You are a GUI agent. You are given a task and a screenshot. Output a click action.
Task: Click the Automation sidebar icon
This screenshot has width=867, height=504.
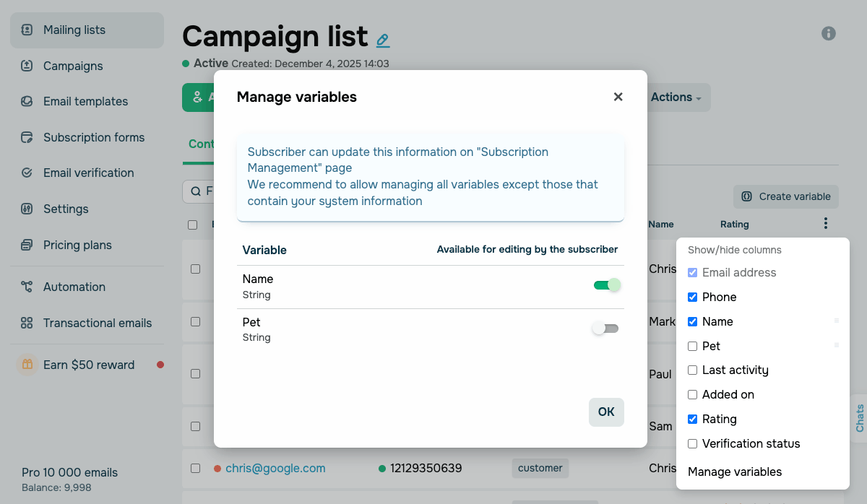click(x=27, y=287)
